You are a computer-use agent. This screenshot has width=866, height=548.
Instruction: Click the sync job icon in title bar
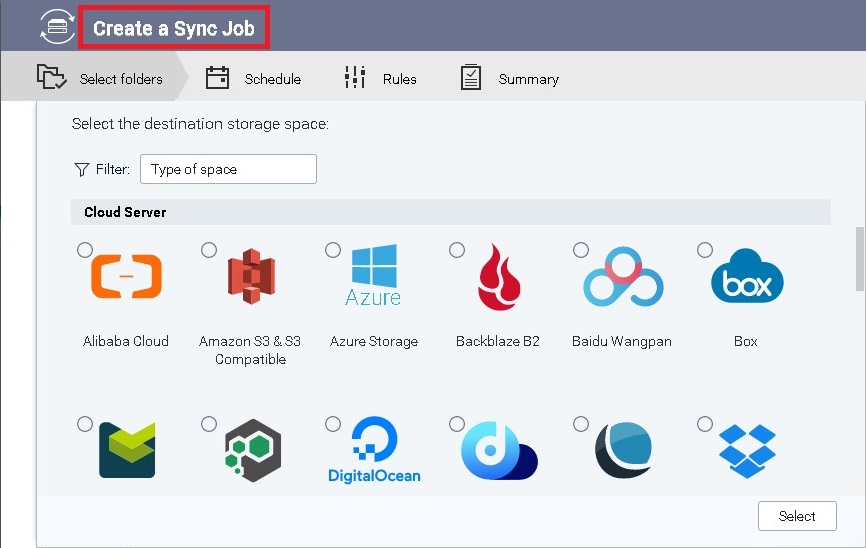click(57, 28)
